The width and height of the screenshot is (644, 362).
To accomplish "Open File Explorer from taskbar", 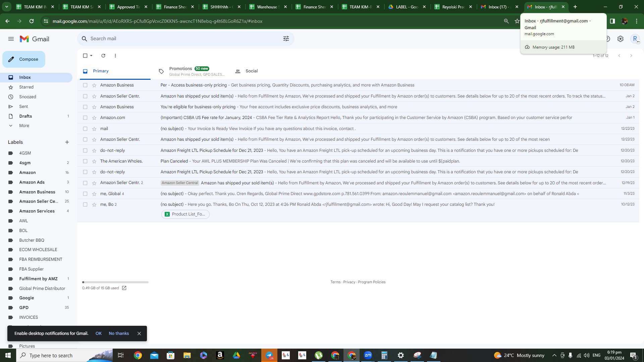I will (x=187, y=355).
